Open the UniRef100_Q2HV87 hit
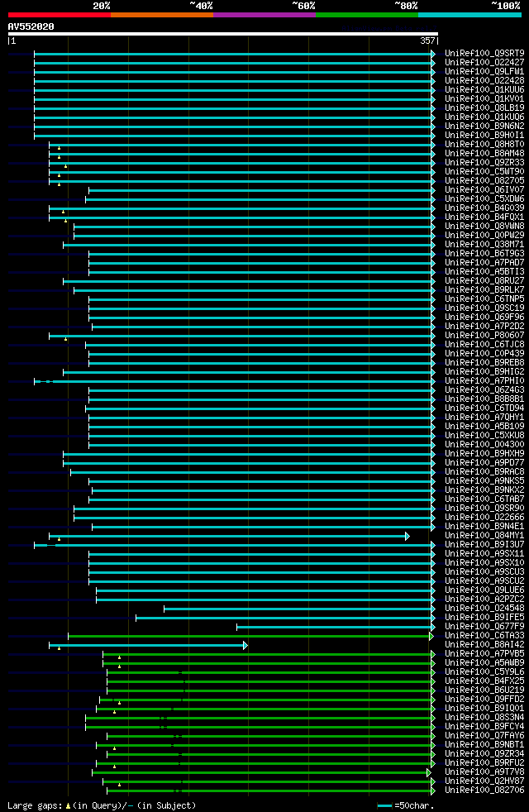This screenshot has height=812, width=529. 484,781
